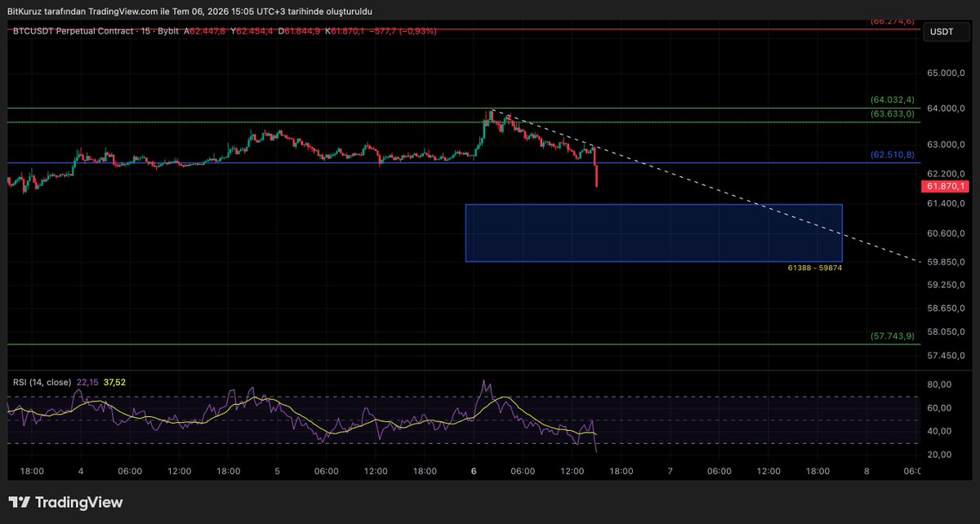The width and height of the screenshot is (980, 524).
Task: Select the high value Y62.454,4
Action: click(x=253, y=31)
